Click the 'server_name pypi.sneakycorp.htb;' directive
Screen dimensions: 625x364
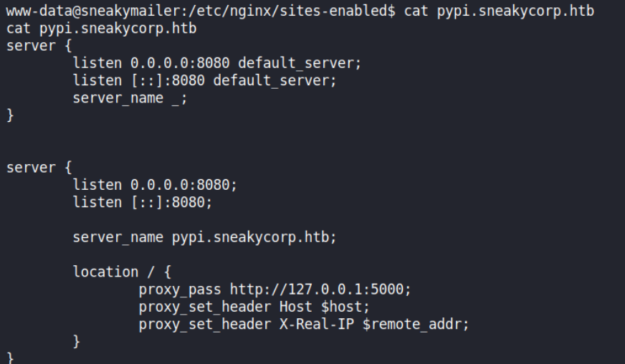point(204,237)
